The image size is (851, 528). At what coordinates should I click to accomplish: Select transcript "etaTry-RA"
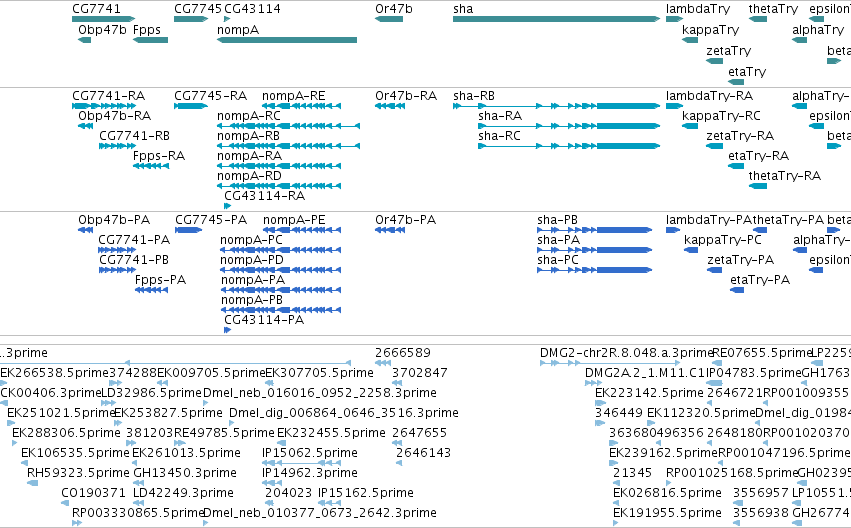(x=758, y=156)
